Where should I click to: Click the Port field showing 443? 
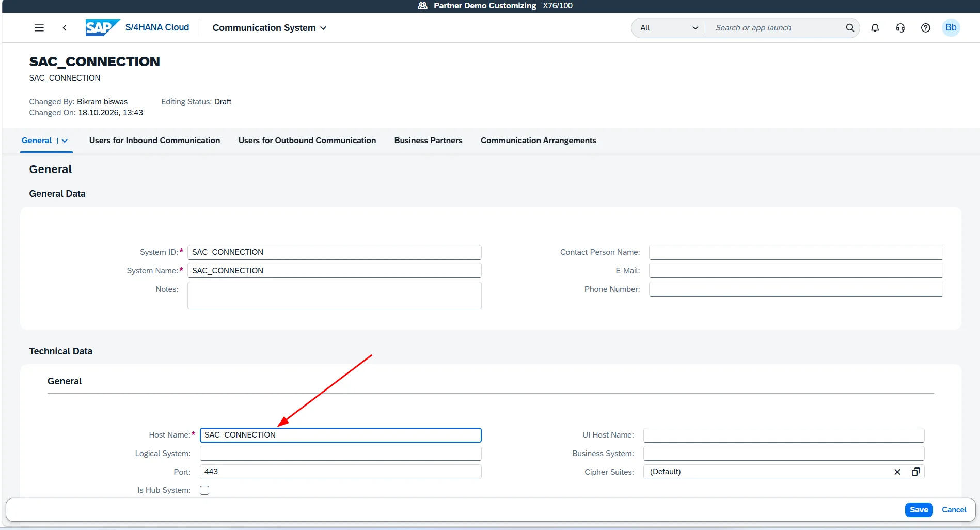pos(341,472)
